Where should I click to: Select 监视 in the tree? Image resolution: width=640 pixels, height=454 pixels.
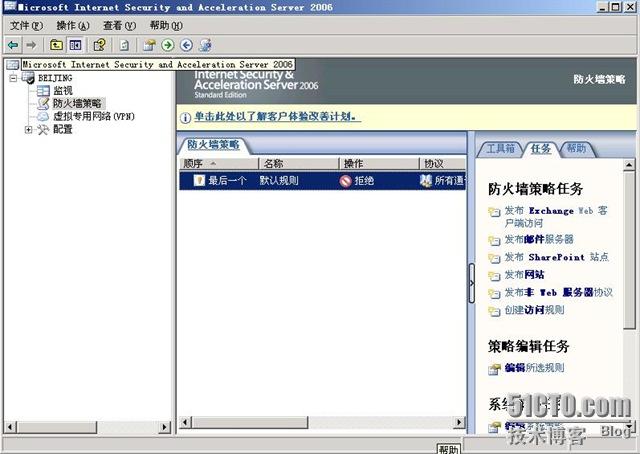62,91
